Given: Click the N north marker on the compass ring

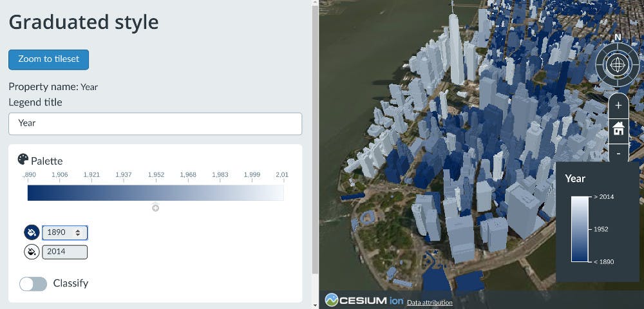Looking at the screenshot, I should point(618,37).
